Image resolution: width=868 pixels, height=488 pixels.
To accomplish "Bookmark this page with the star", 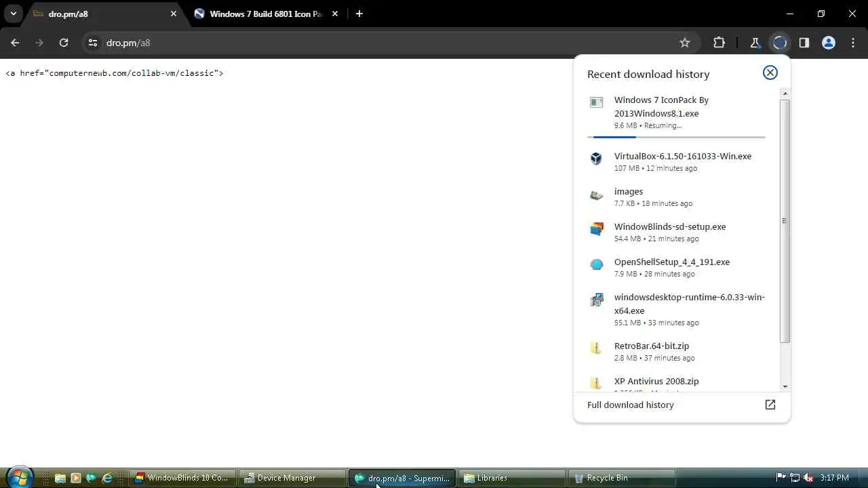I will point(685,43).
